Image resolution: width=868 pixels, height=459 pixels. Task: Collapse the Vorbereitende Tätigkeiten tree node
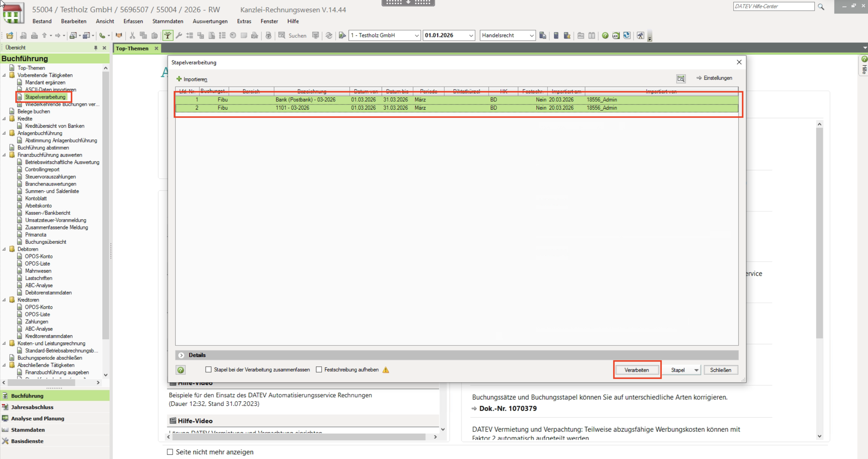tap(4, 75)
